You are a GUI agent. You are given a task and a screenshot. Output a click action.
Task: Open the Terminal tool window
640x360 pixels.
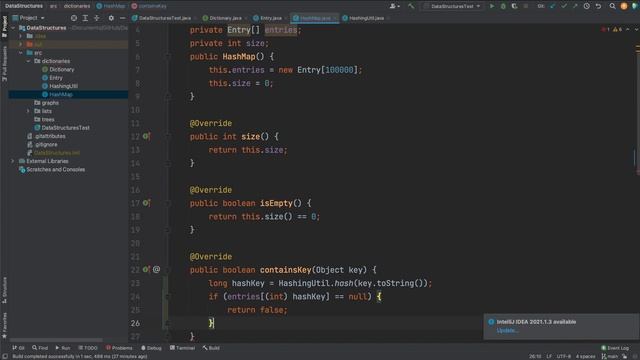tap(182, 348)
